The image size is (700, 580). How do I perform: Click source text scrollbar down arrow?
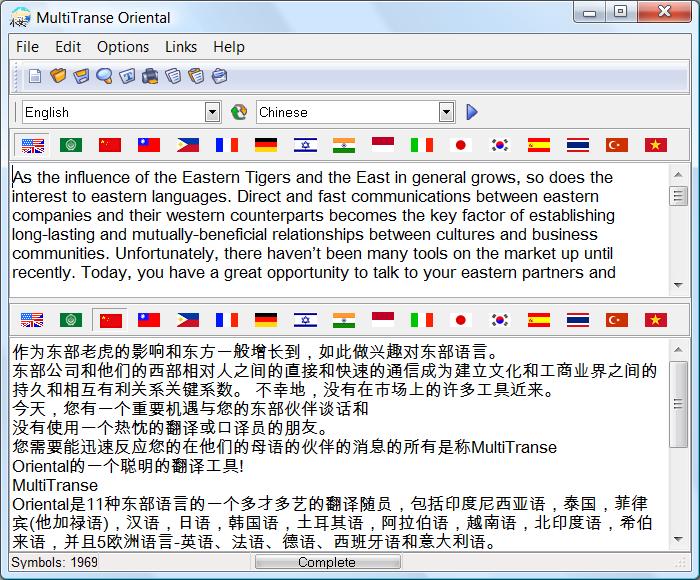[679, 285]
